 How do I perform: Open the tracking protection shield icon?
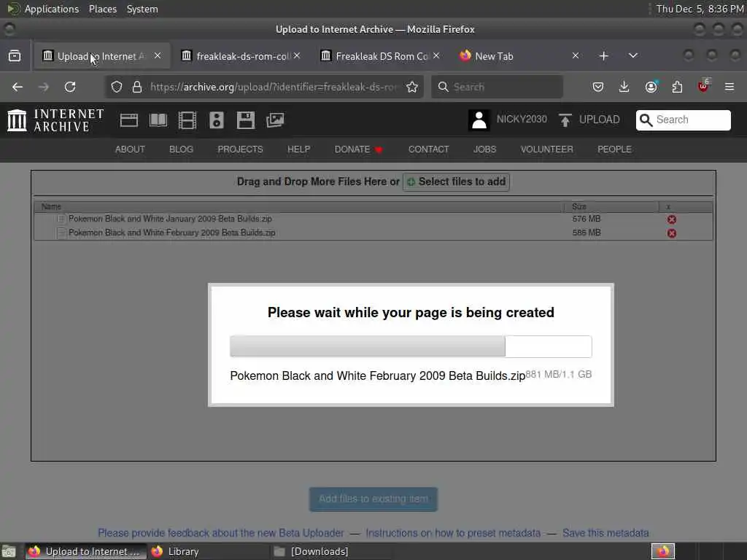(117, 87)
